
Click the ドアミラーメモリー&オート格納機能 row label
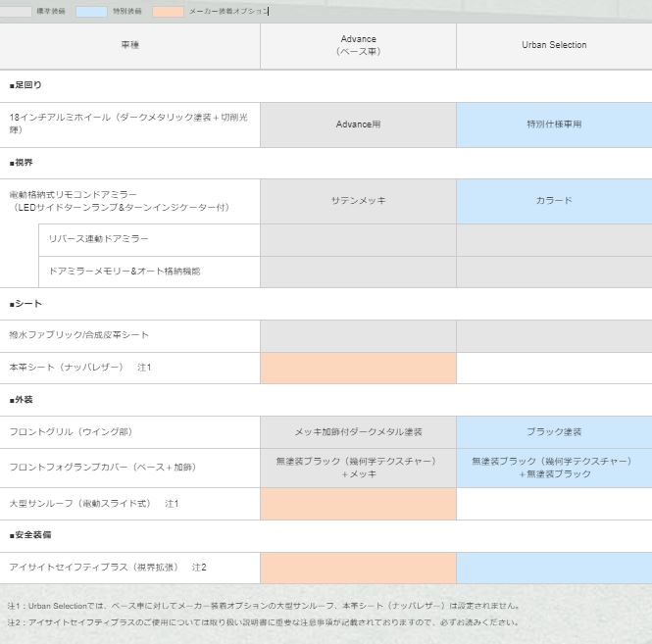pos(116,272)
